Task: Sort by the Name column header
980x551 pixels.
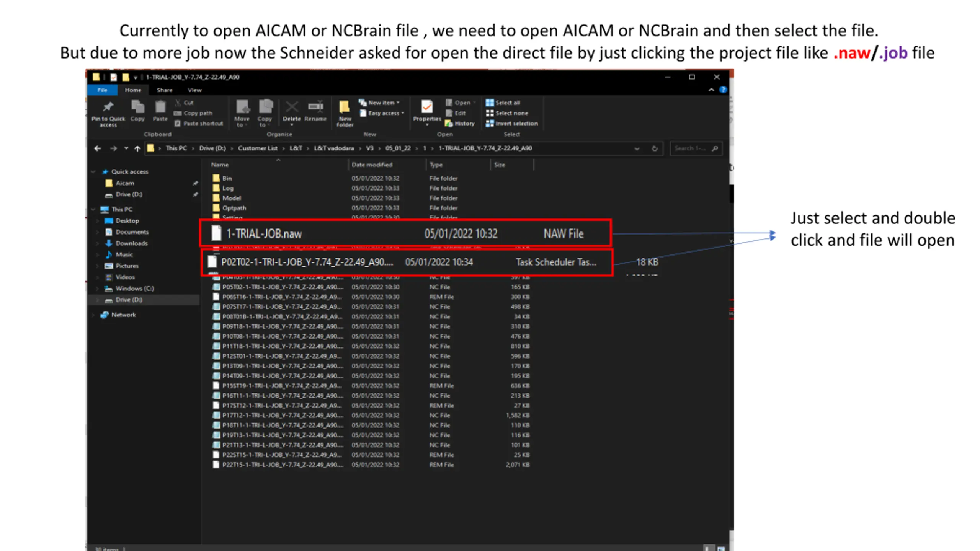Action: coord(220,165)
